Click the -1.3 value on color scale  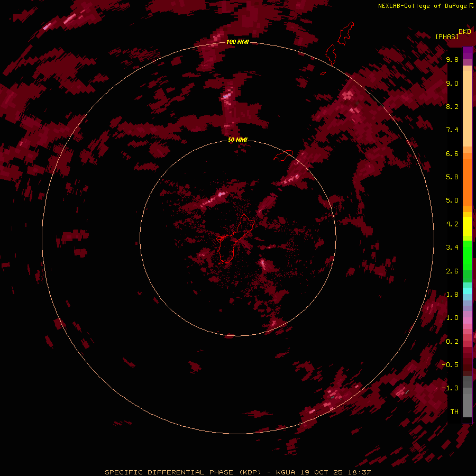click(450, 388)
